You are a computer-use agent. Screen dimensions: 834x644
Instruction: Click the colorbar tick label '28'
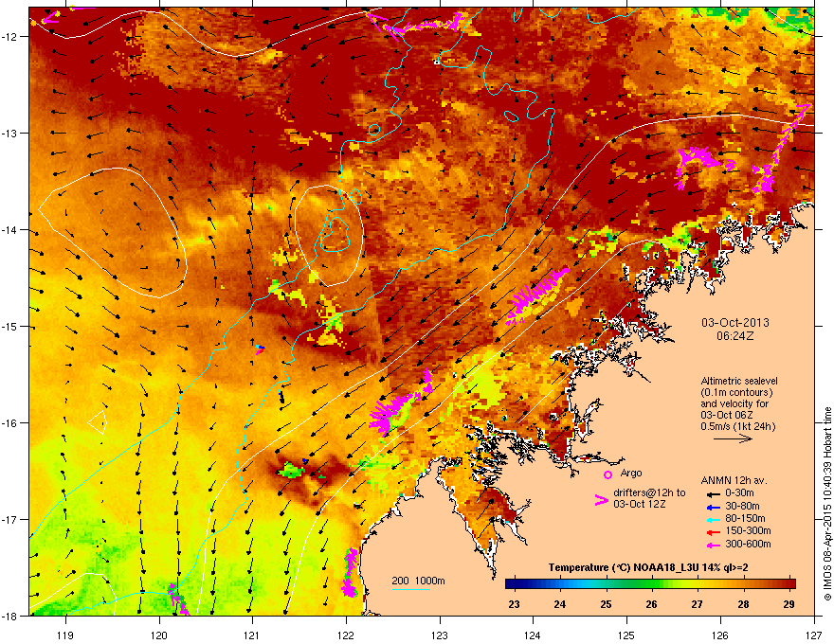pyautogui.click(x=744, y=604)
